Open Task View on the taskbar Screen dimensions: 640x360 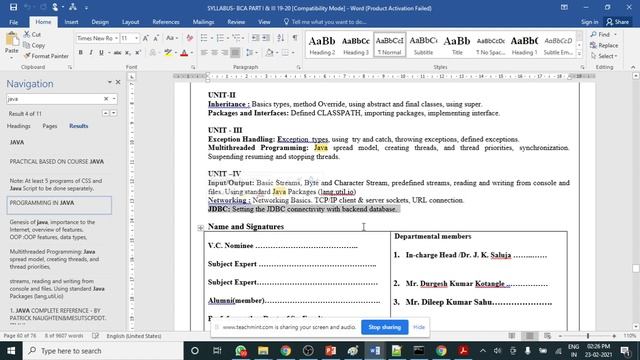[x=217, y=351]
